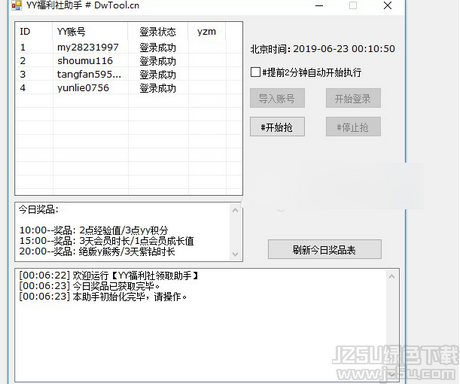Click 登录成功 status for shoumu116
The width and height of the screenshot is (460, 384).
tap(158, 61)
